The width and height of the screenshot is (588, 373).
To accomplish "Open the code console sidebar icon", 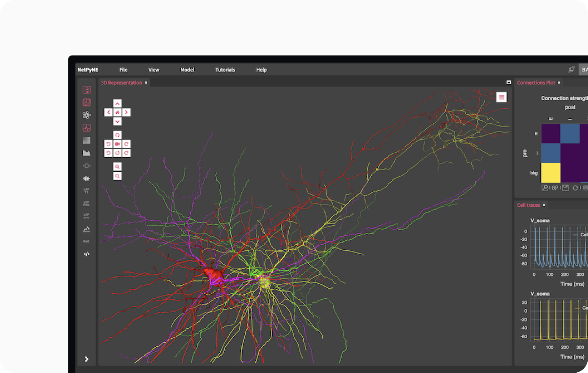I will click(x=87, y=254).
